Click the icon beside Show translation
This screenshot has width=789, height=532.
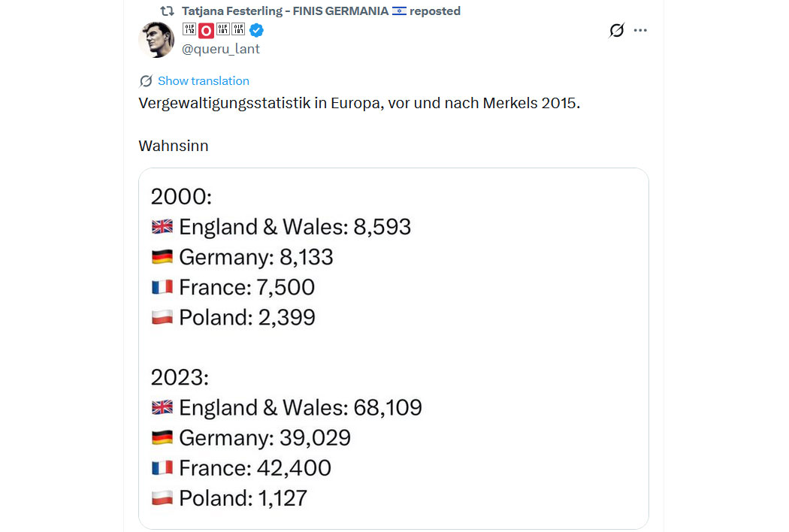146,81
